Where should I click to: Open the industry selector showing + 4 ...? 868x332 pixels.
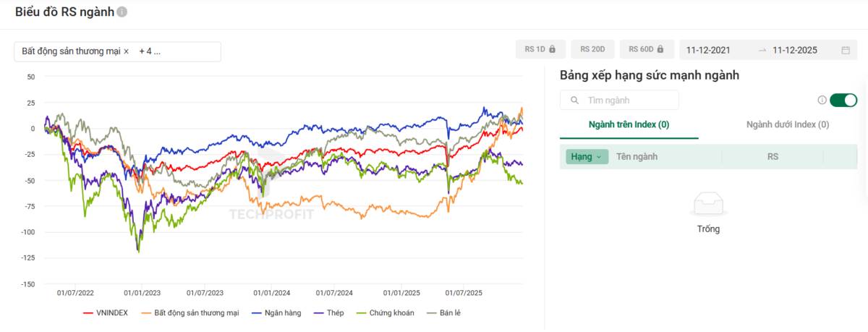[x=150, y=51]
